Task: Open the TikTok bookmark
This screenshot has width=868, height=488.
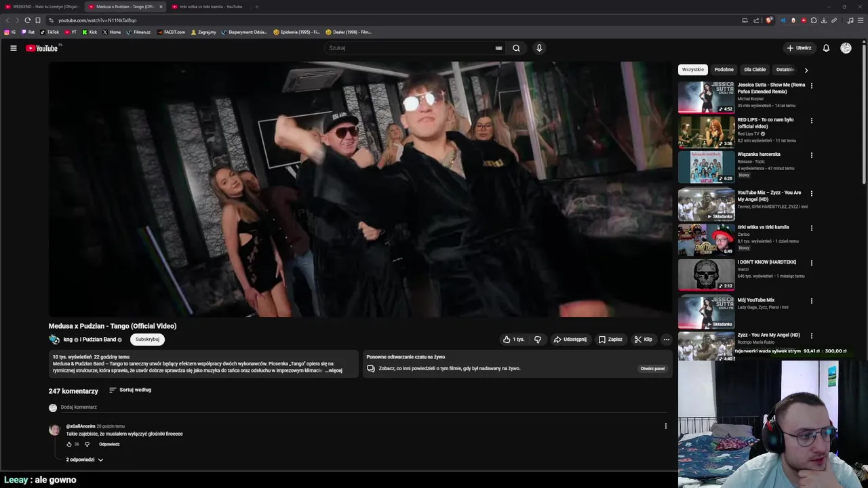Action: [50, 32]
